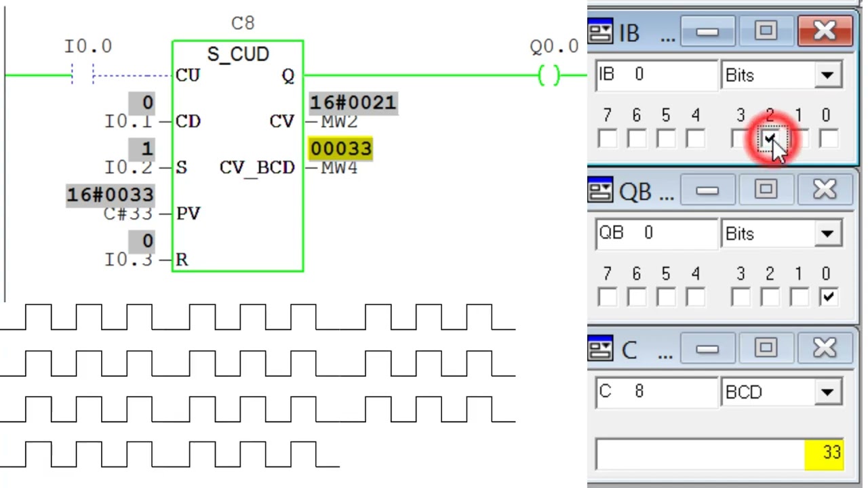Toggle bit 4 checkbox in IB window

coord(695,138)
